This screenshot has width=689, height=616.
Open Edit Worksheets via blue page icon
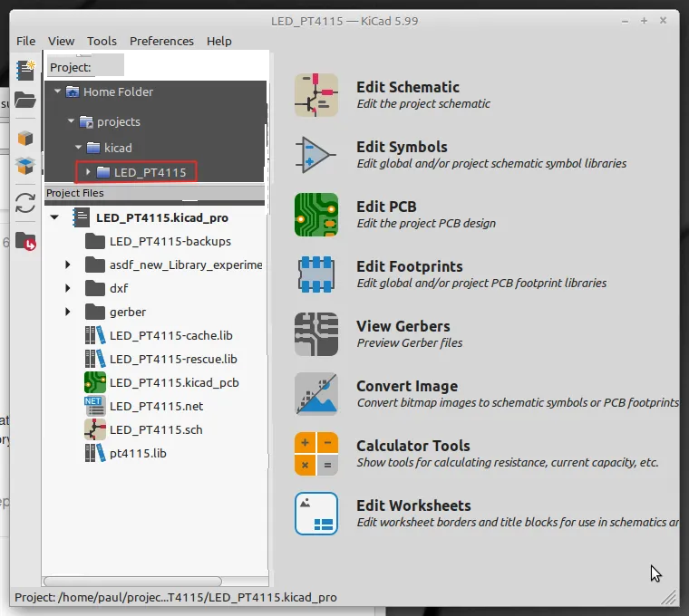point(315,514)
